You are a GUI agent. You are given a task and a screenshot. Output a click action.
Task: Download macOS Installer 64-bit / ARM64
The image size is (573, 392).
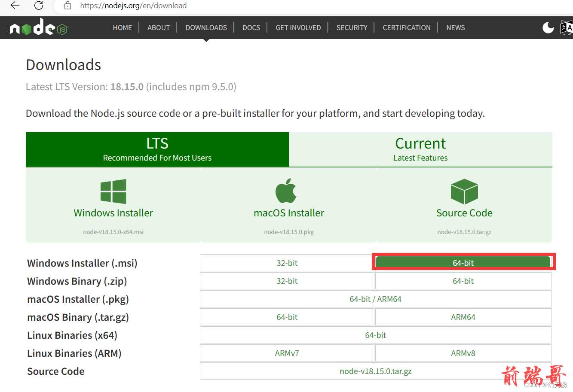click(376, 299)
